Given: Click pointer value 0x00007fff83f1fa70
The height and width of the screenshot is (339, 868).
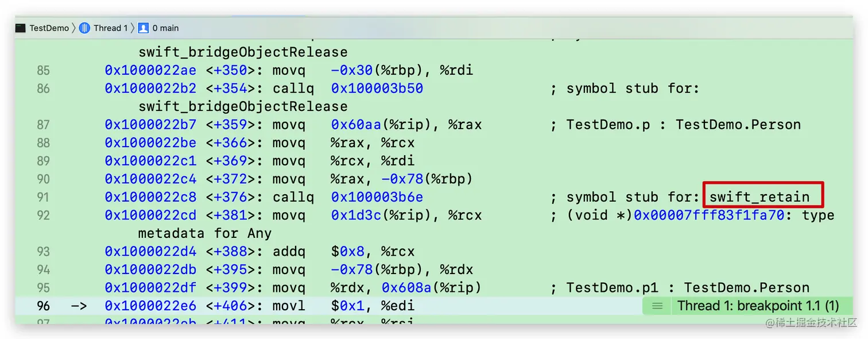Looking at the screenshot, I should [x=710, y=215].
